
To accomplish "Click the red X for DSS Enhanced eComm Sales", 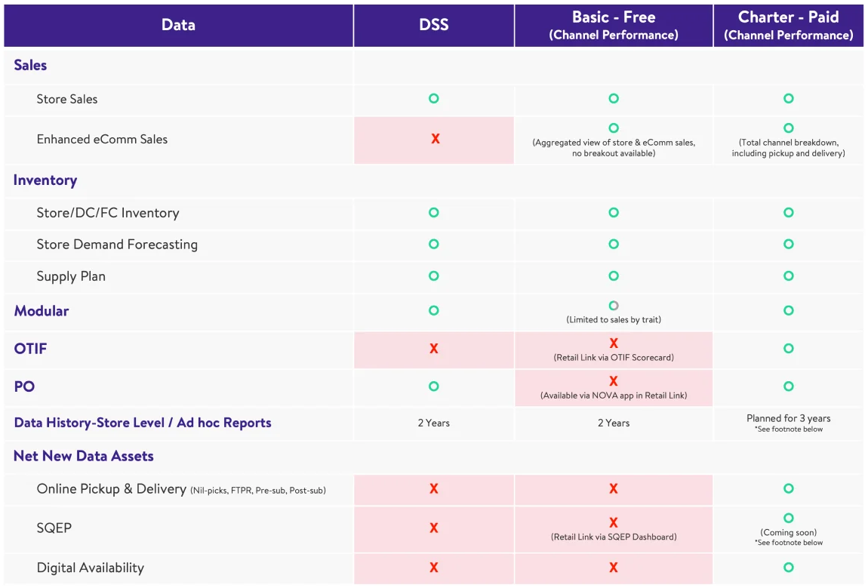I will click(x=435, y=139).
